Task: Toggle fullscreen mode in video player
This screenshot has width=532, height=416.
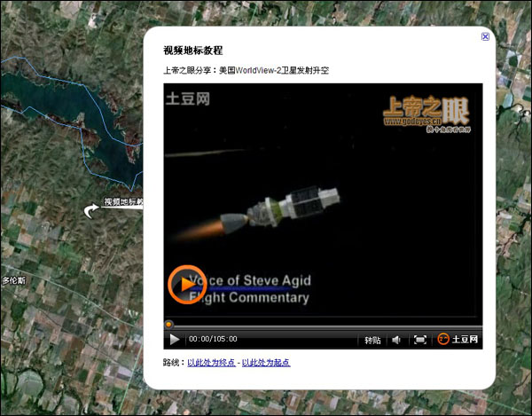Action: [x=420, y=340]
